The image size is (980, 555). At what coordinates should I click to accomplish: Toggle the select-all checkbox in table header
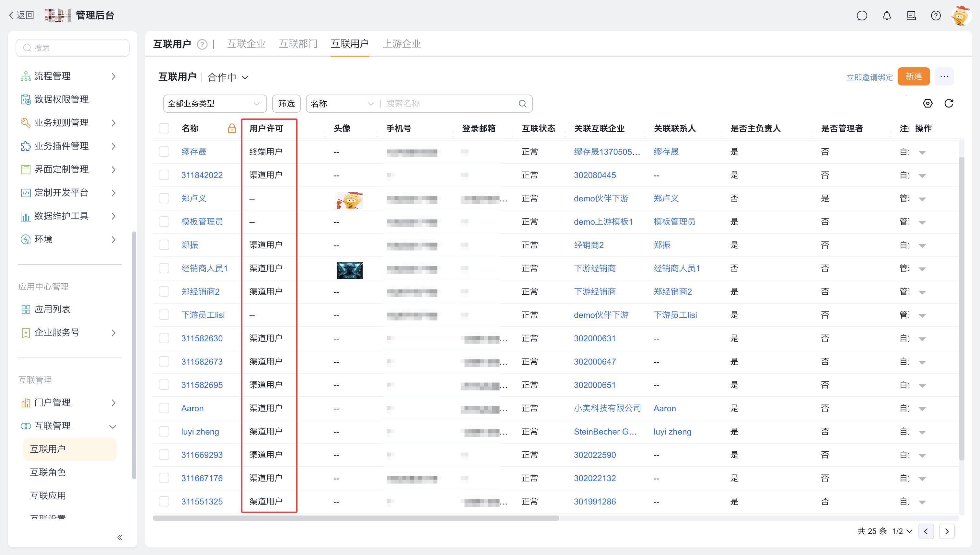coord(164,129)
